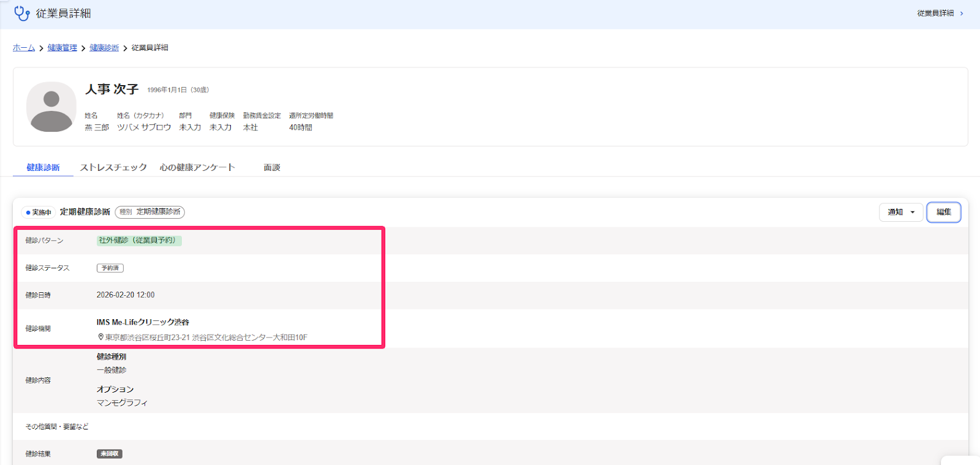The width and height of the screenshot is (980, 465).
Task: Open the 心の健康アンケート tab
Action: coord(197,167)
